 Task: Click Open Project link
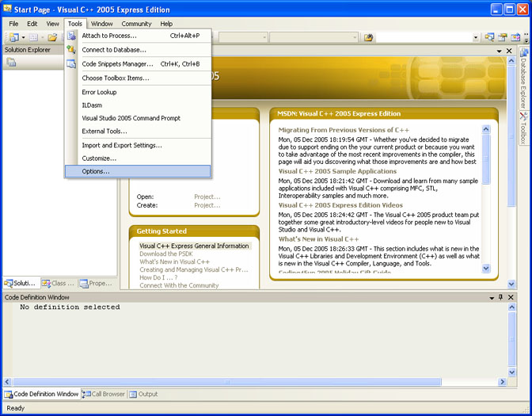click(x=207, y=197)
